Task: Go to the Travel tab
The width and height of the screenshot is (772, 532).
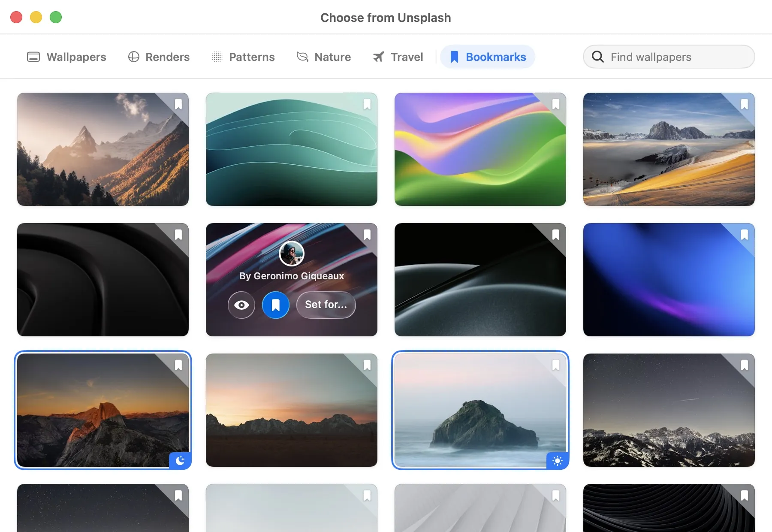Action: click(398, 57)
